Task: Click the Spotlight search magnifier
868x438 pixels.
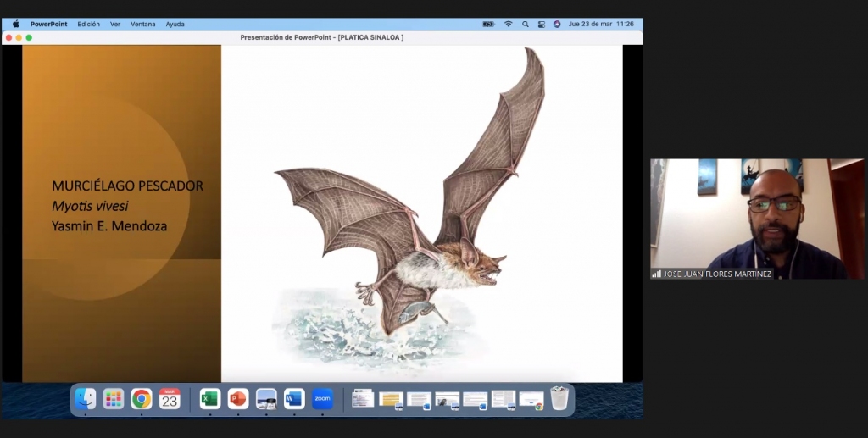Action: tap(526, 25)
